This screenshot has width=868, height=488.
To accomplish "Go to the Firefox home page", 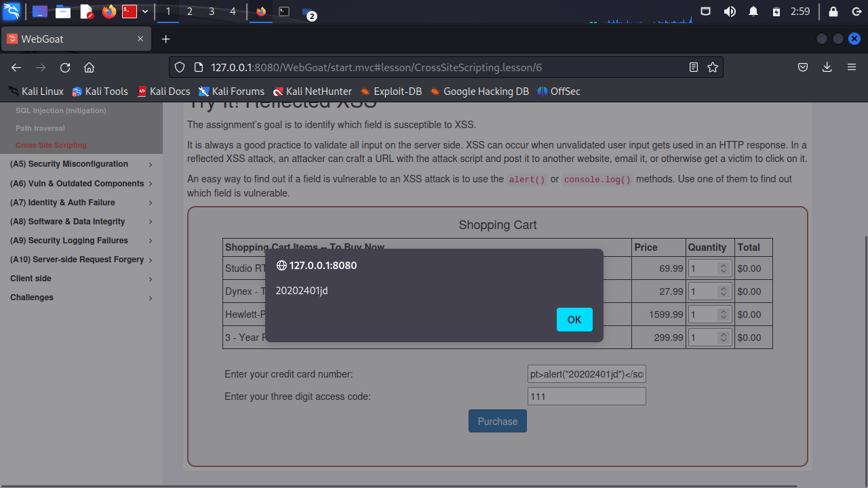I will 89,67.
